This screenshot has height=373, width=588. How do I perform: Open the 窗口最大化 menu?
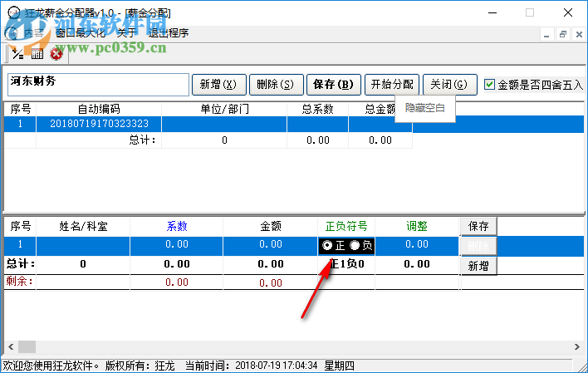81,33
